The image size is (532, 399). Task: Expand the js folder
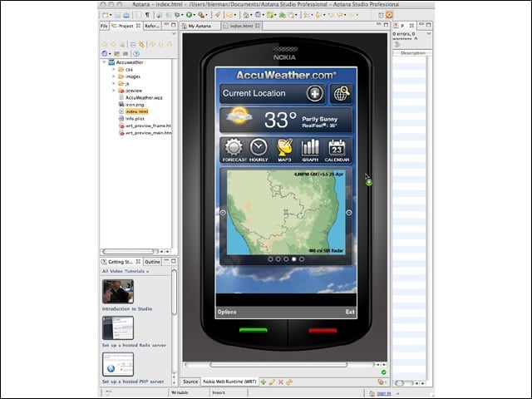(114, 83)
